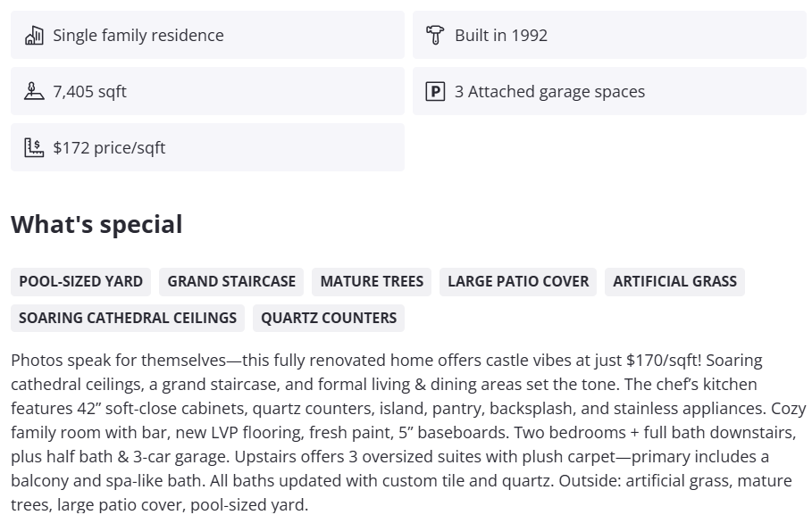Screen dimensions: 812x515
Task: Click the 7,405 sqft label
Action: (x=89, y=91)
